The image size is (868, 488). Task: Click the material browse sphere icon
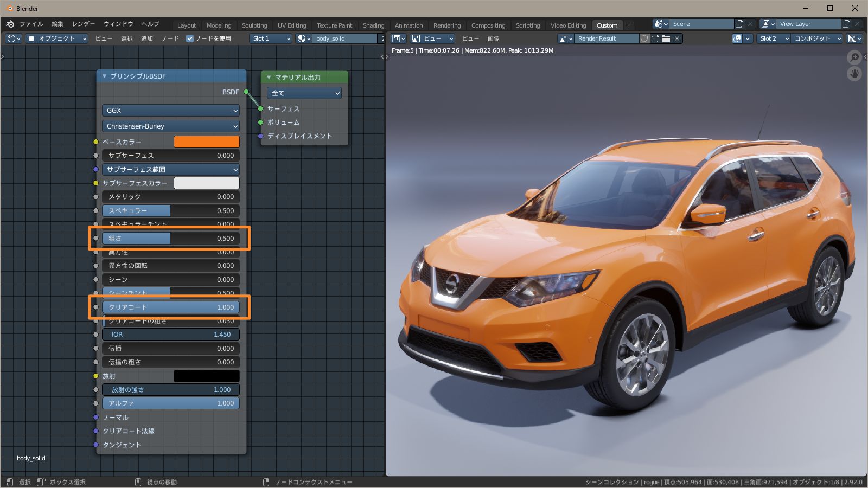(304, 38)
